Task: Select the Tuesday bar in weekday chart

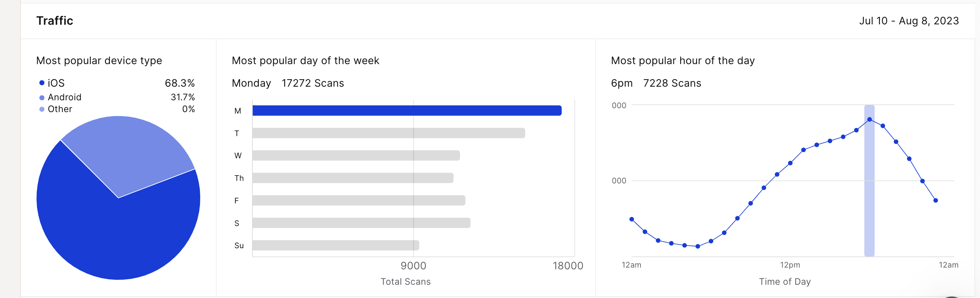Action: [388, 133]
